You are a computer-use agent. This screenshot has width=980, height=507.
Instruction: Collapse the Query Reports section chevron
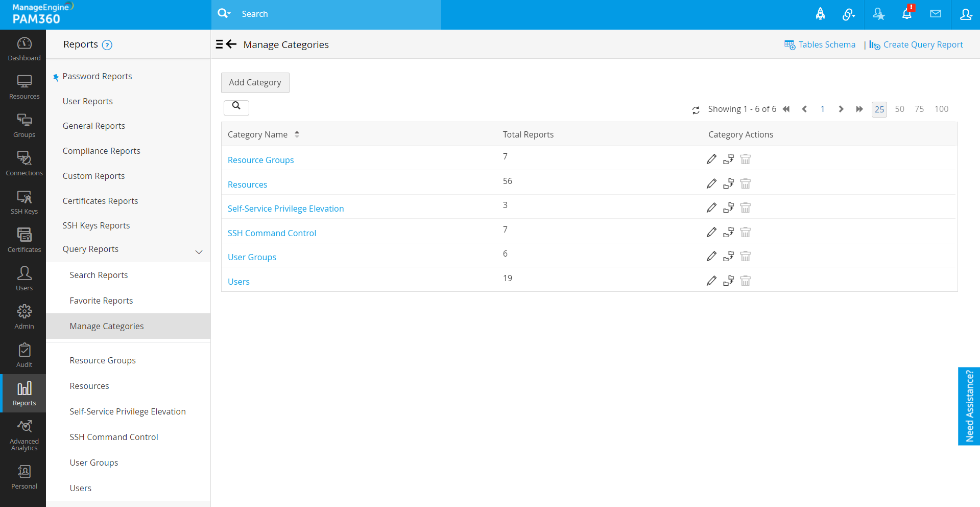coord(199,251)
